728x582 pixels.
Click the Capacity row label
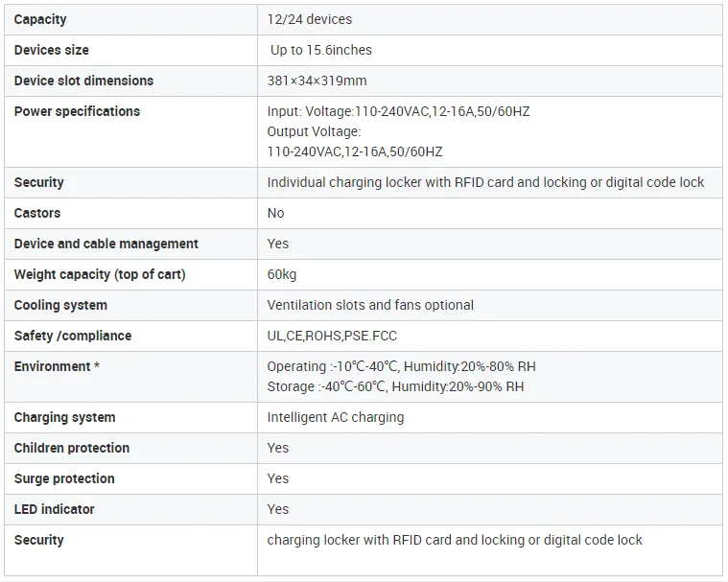(x=40, y=19)
